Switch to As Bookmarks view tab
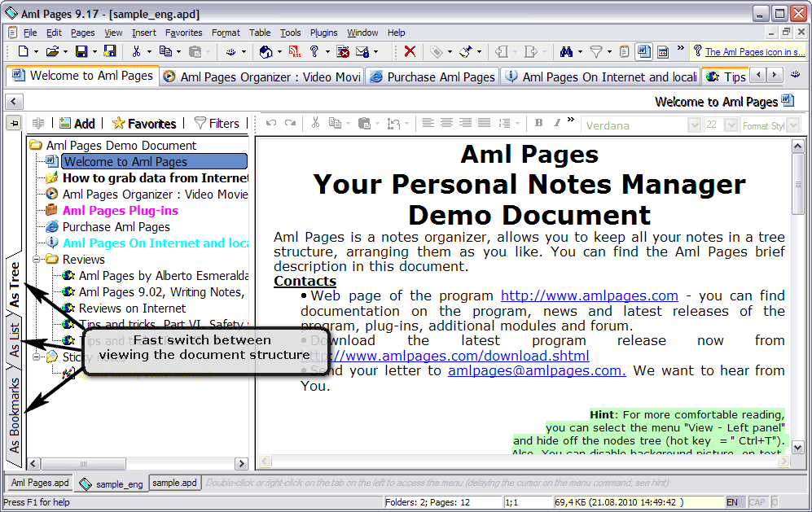The height and width of the screenshot is (512, 812). [15, 415]
